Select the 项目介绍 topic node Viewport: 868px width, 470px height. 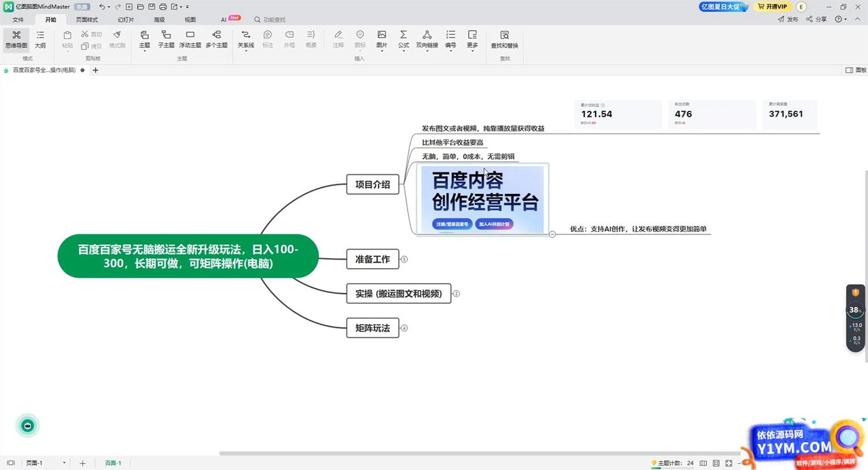tap(373, 185)
